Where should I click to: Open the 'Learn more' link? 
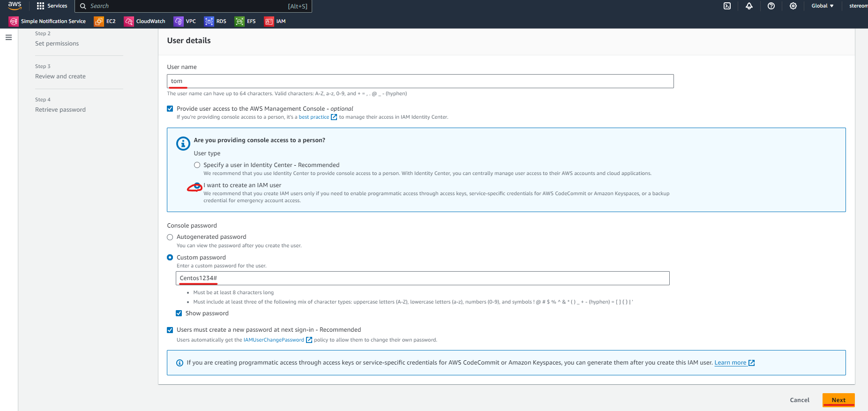point(730,363)
